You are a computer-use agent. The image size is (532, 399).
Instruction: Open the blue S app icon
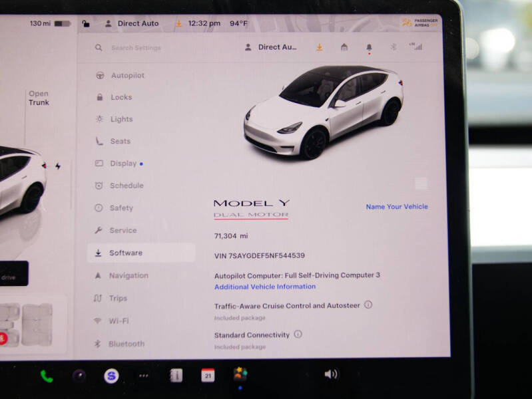(x=111, y=376)
